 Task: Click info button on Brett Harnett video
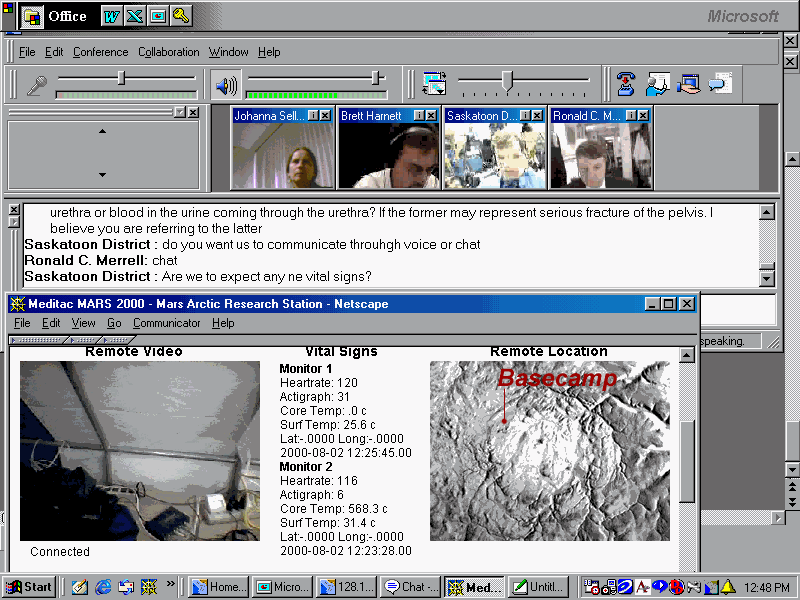click(419, 116)
